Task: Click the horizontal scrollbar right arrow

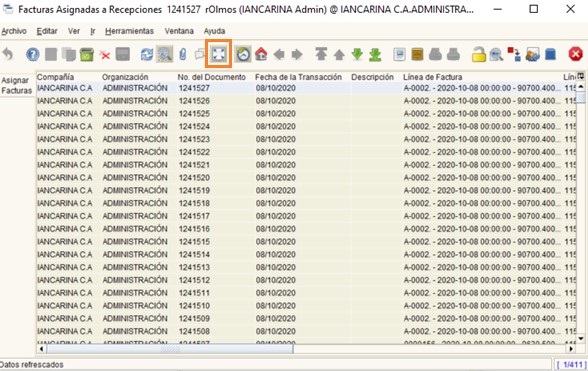Action: pyautogui.click(x=571, y=349)
